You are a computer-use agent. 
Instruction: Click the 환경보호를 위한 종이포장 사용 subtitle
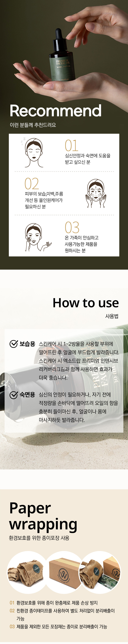click(39, 538)
